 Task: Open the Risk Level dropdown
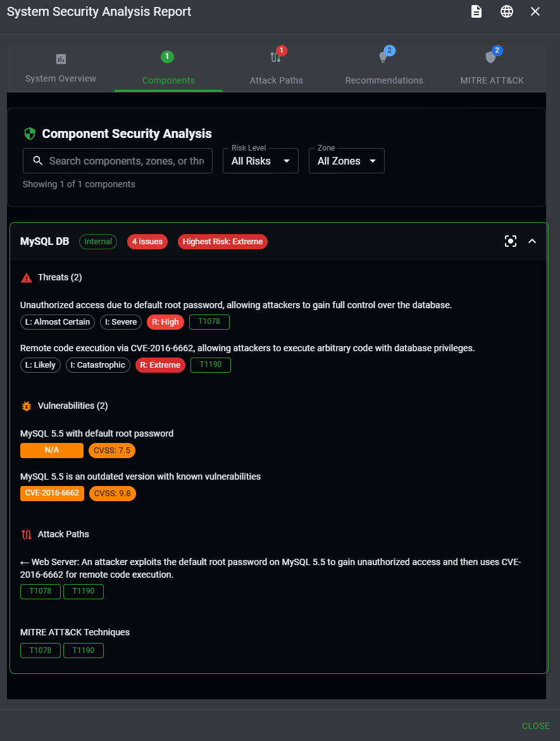[260, 161]
